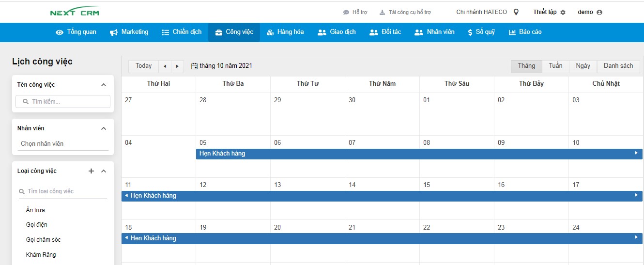The image size is (644, 265).
Task: Click the plus icon to add Loại công việc
Action: pos(91,171)
